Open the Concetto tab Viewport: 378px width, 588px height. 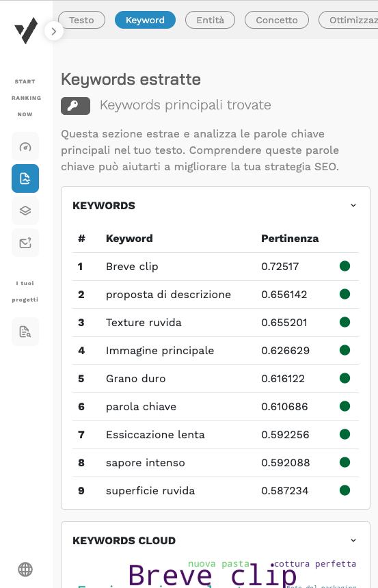tap(277, 20)
